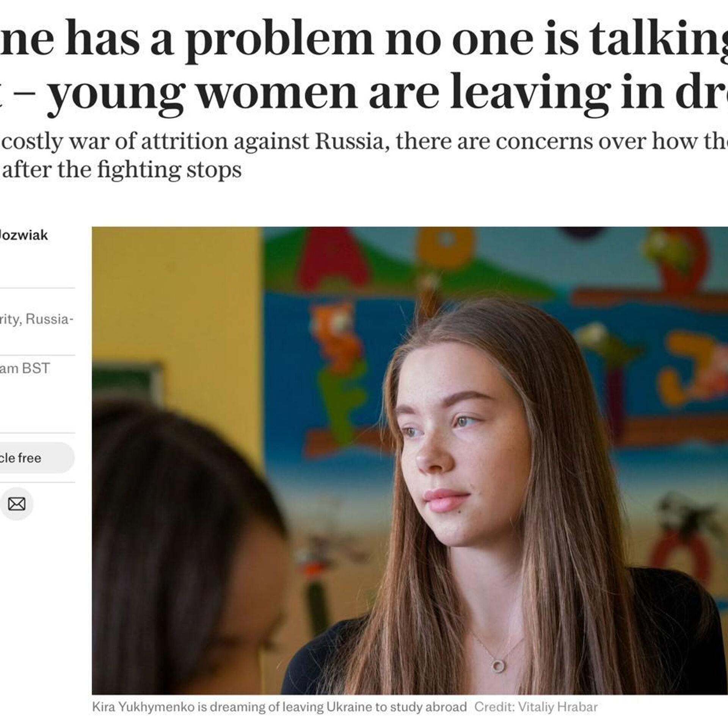Share the article via email envelope icon
Screen dimensions: 728x728
pos(17,504)
